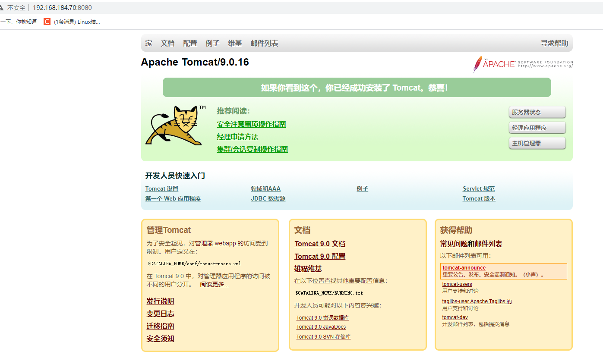This screenshot has height=364, width=603.
Task: Click the 主机管理器 button
Action: coord(537,143)
